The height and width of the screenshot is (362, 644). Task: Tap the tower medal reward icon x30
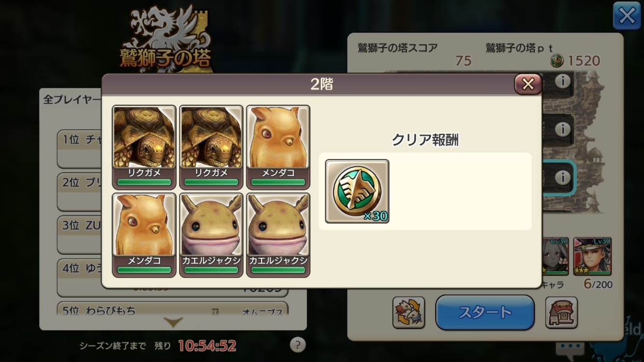(x=357, y=192)
